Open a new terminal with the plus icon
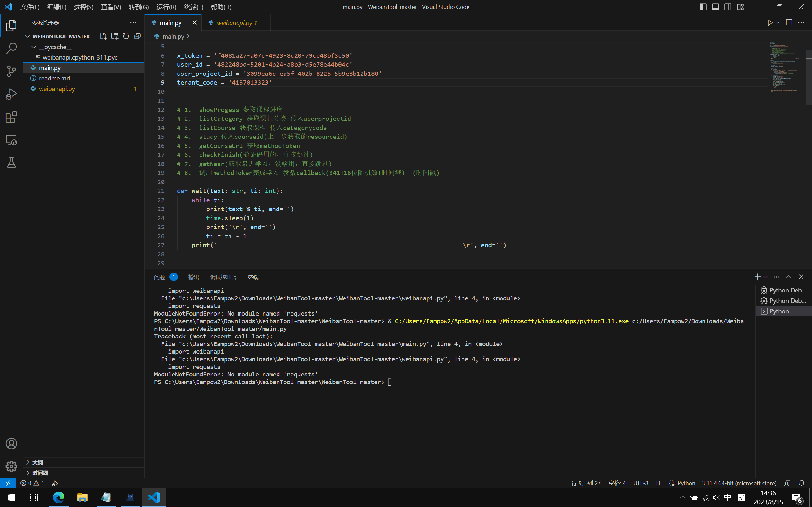Screen dimensions: 812x507 pos(757,277)
